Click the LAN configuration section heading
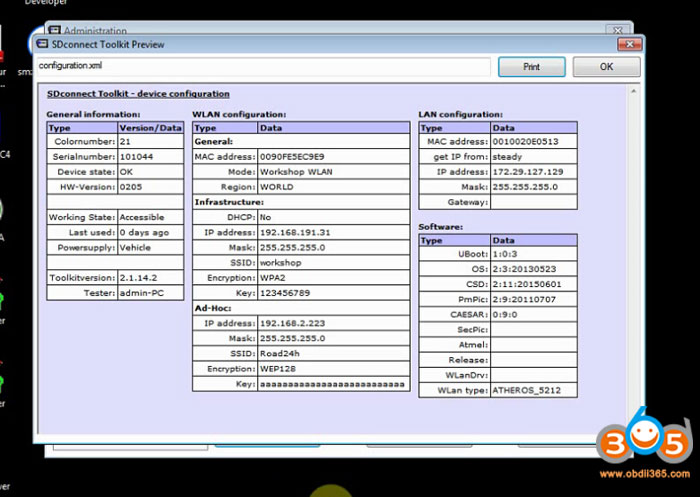The height and width of the screenshot is (497, 700). pos(460,114)
